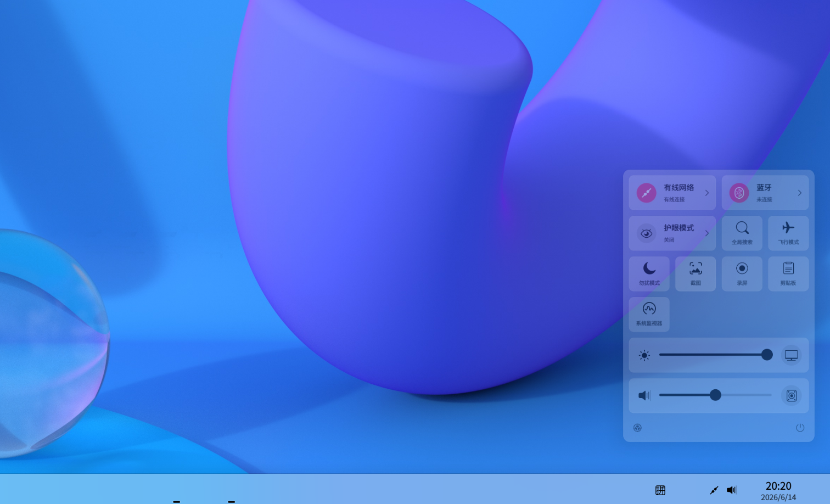Viewport: 830px width, 504px height.
Task: Enable 飞行模式 airplane mode
Action: click(x=788, y=233)
